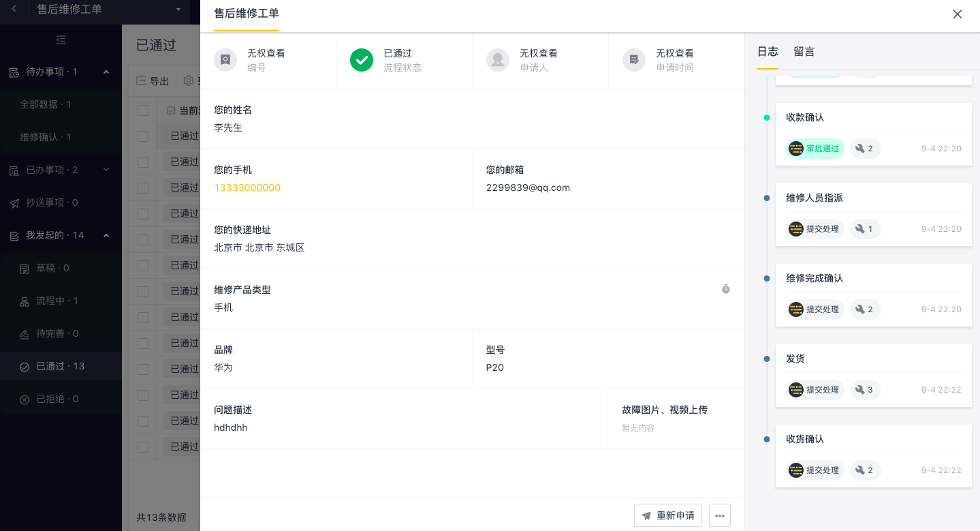Viewport: 980px width, 531px height.
Task: Switch to the 留言 tab
Action: pyautogui.click(x=804, y=52)
